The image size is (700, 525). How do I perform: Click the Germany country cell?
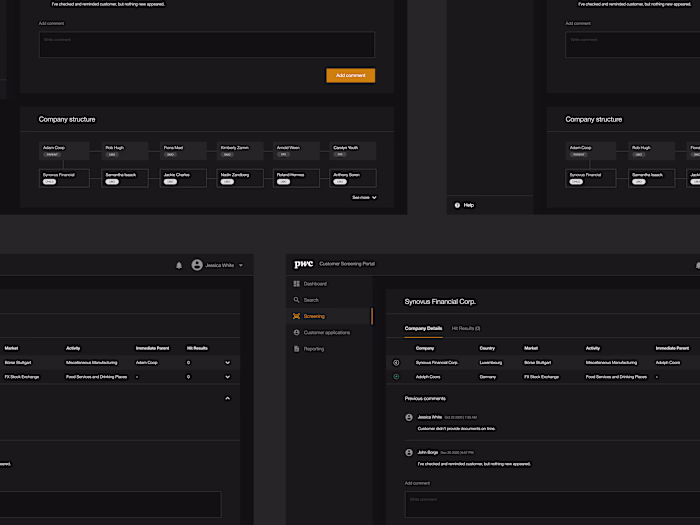point(488,377)
